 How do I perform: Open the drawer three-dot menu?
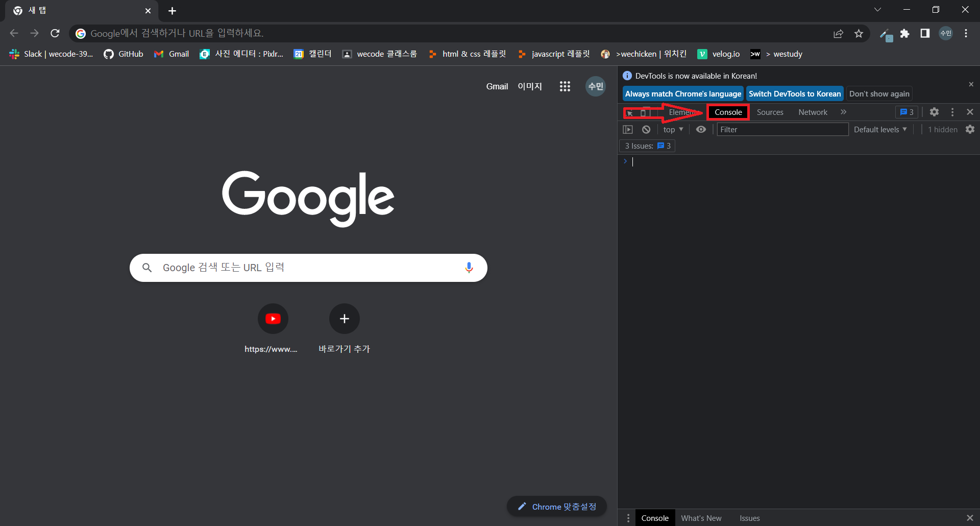coord(628,518)
